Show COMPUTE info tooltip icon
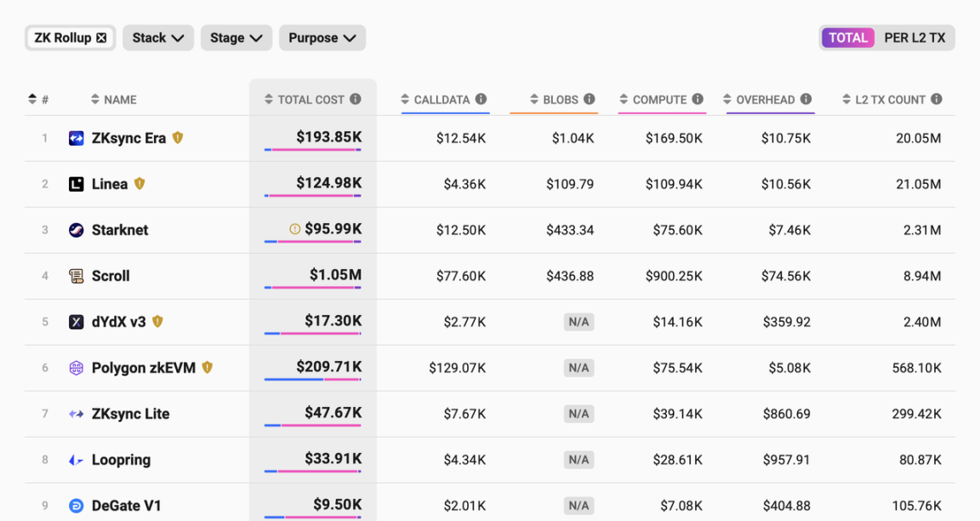Screen dimensions: 980x521 (x=698, y=99)
